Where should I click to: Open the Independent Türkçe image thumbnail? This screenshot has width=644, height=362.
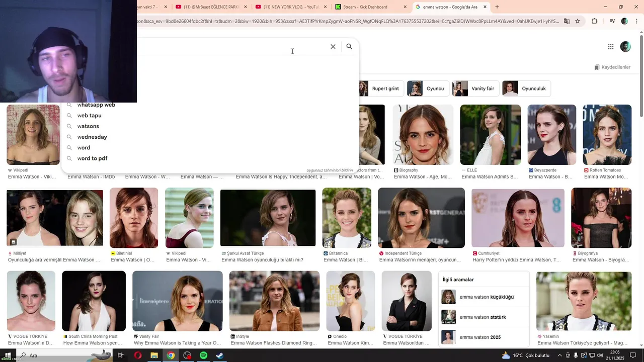tap(421, 218)
